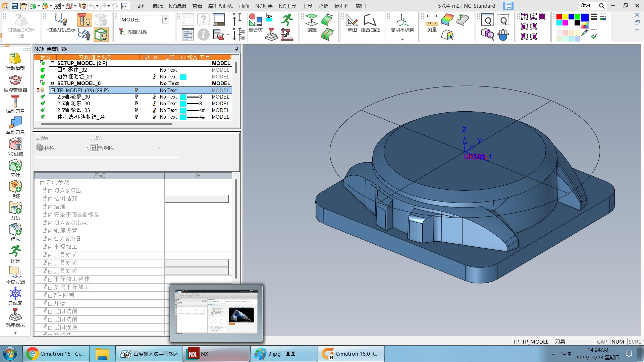
Task: Open the MODEL dropdown in toolbar
Action: click(165, 19)
